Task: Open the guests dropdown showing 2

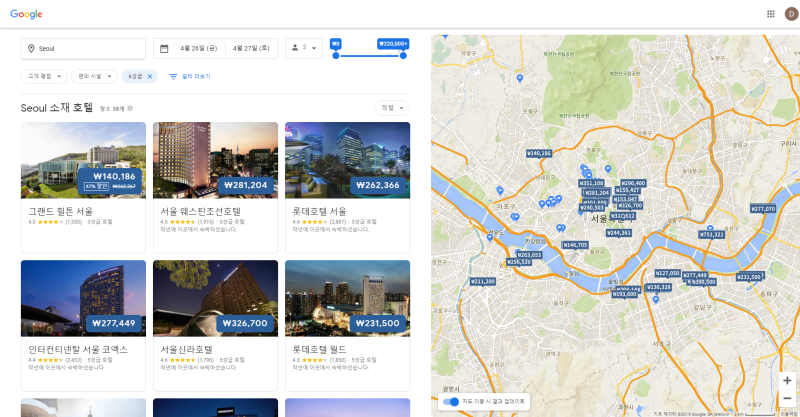Action: [304, 48]
